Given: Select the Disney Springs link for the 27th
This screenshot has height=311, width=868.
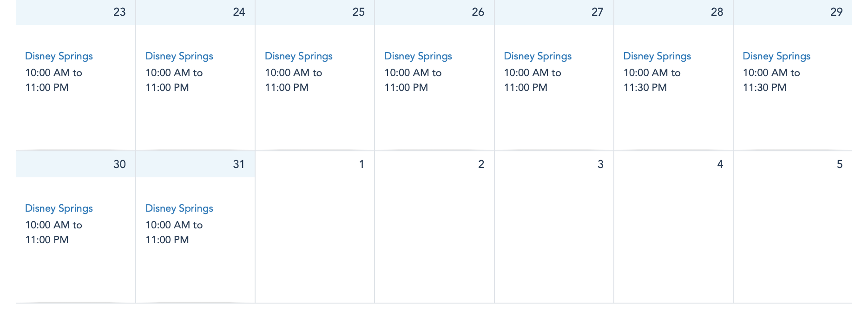Looking at the screenshot, I should point(538,56).
